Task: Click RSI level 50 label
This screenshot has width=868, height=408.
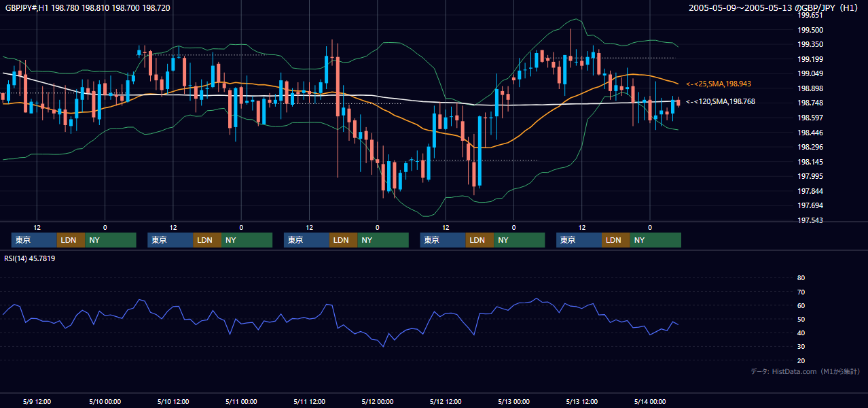Action: point(801,319)
